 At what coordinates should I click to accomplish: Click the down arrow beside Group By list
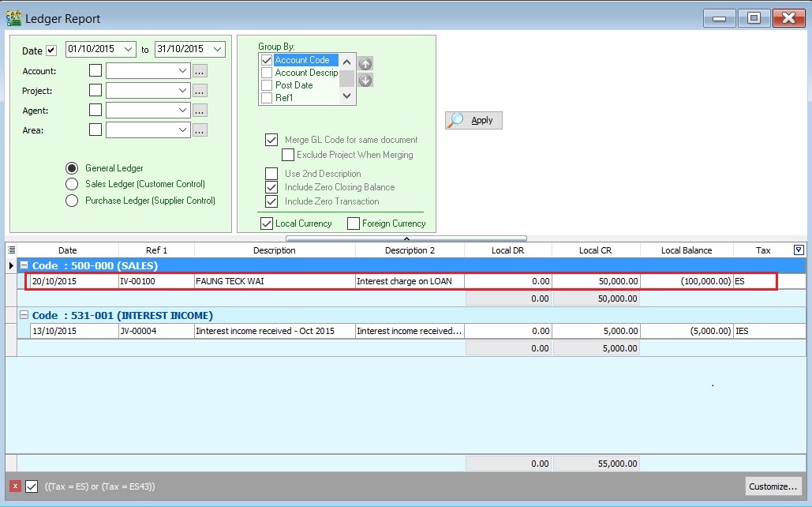point(364,79)
